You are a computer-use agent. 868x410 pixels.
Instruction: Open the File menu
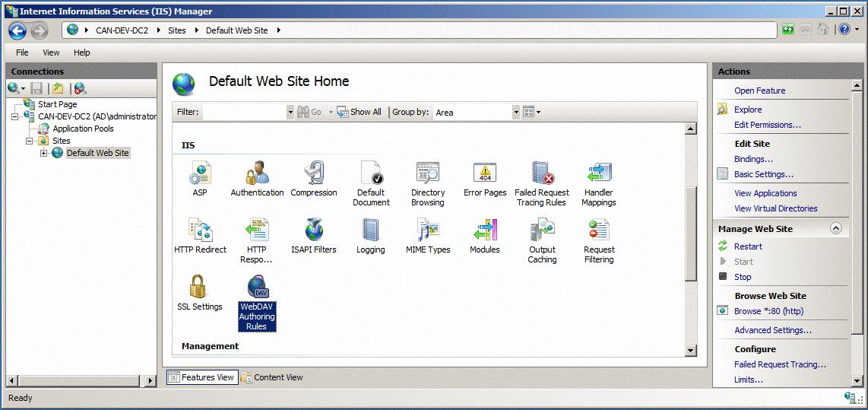point(22,52)
